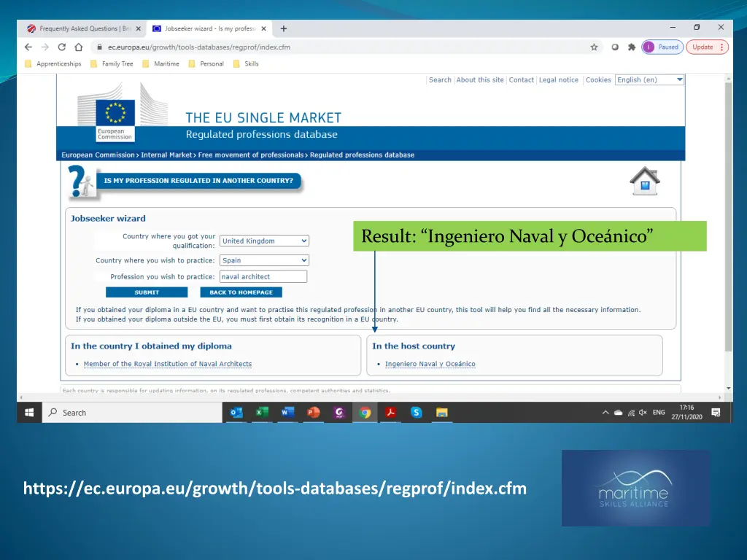747x560 pixels.
Task: Click the muted volume tray icon
Action: 643,413
